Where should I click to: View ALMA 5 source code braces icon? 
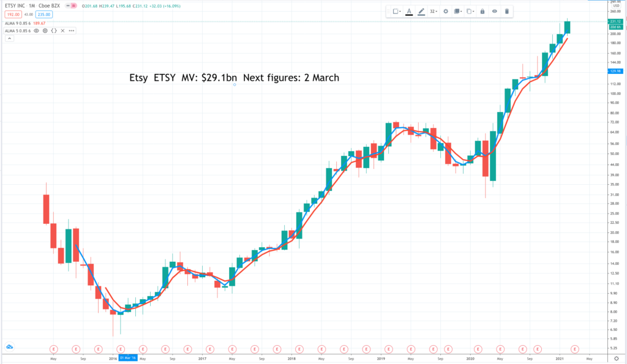pos(54,31)
